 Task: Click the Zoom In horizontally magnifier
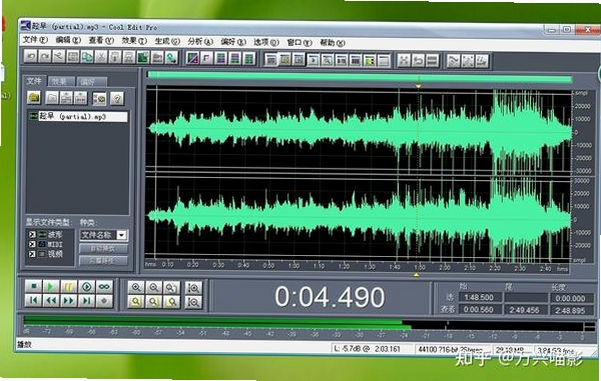(x=136, y=287)
